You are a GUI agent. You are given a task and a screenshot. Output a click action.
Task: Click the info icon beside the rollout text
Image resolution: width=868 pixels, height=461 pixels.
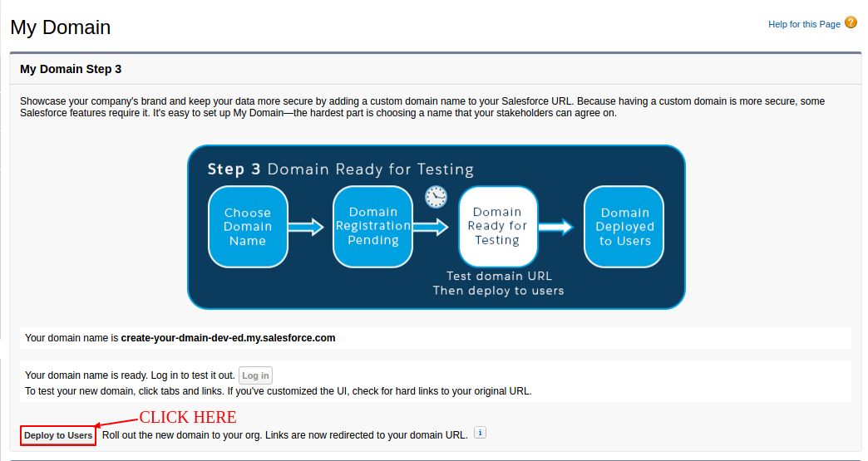pyautogui.click(x=480, y=433)
